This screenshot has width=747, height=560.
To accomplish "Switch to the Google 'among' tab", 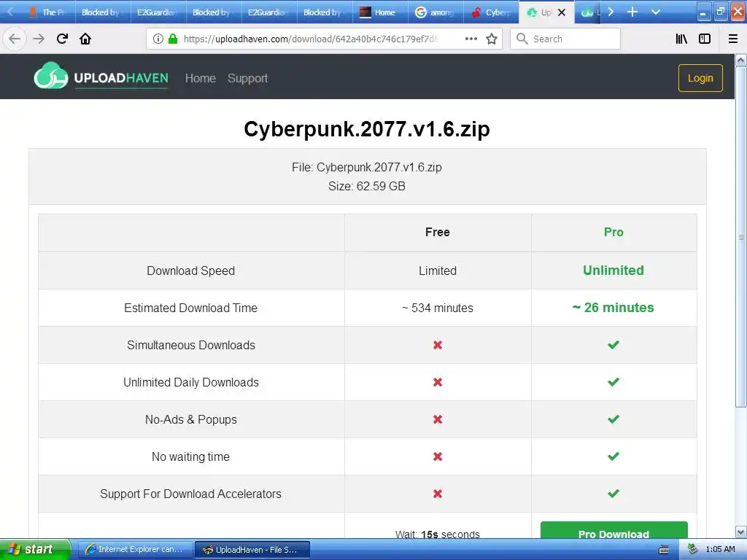I will click(436, 12).
